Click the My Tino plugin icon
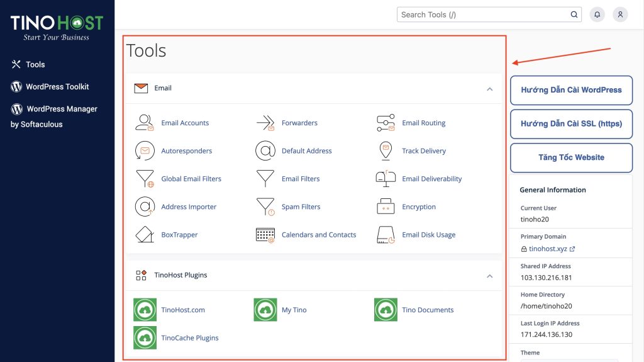This screenshot has width=644, height=362. pyautogui.click(x=265, y=310)
